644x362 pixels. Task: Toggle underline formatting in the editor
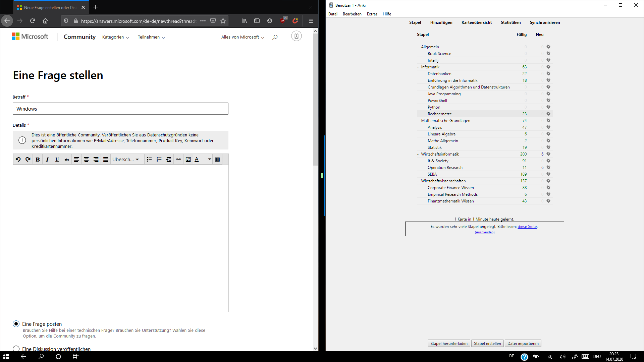coord(57,160)
